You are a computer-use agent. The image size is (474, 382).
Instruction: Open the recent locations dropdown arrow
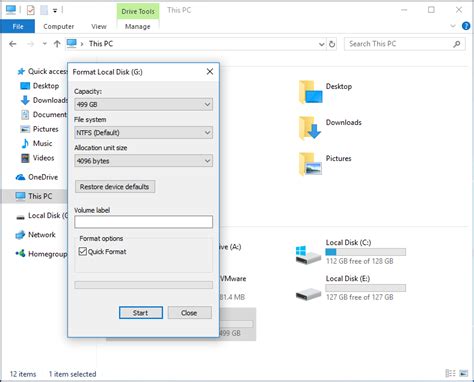pyautogui.click(x=44, y=44)
